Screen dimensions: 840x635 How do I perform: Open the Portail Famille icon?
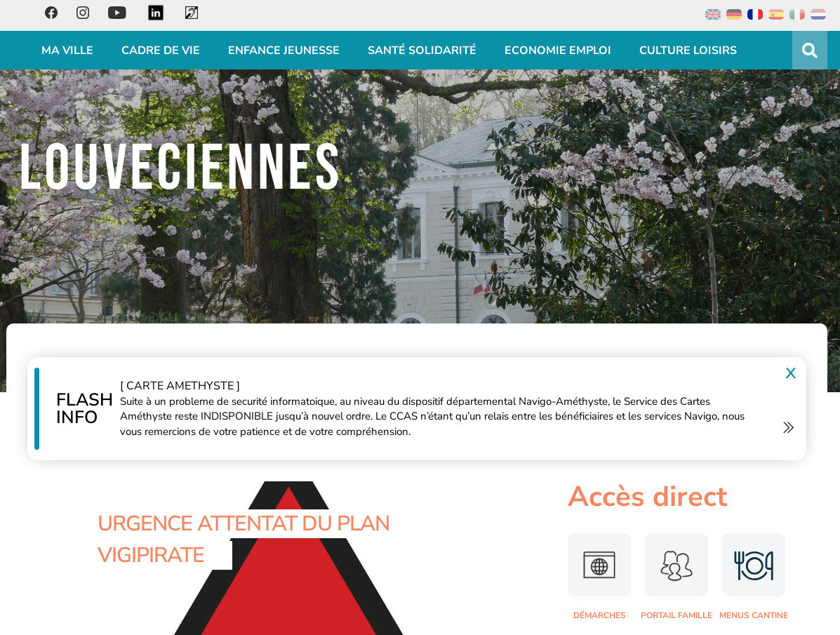point(676,565)
